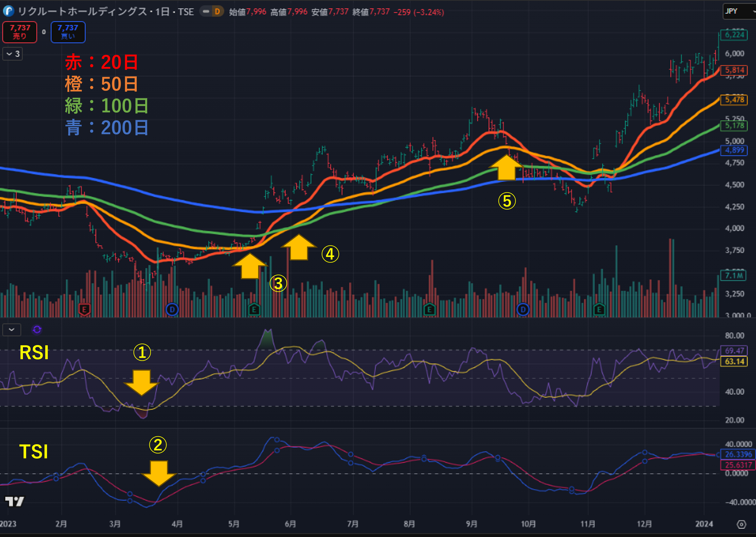Click the 7,737 売り sell button

(20, 32)
